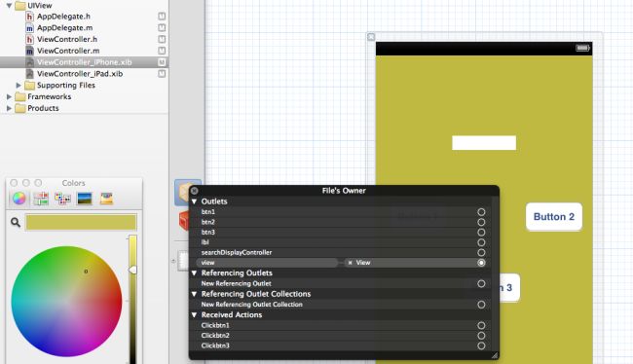Open ViewController_iPad.xib in the navigator
Viewport: 633px width, 364px height.
click(80, 74)
